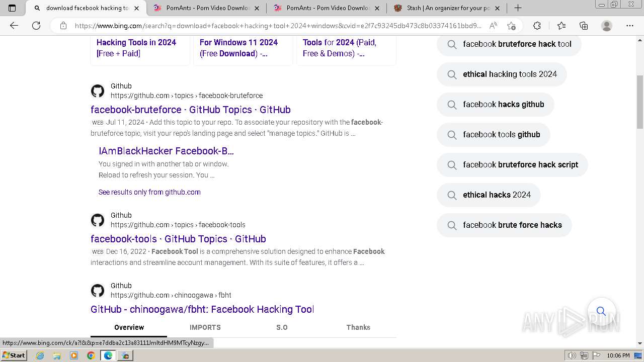The image size is (644, 362).
Task: Click the page vertical scrollbar thumb
Action: [640, 102]
